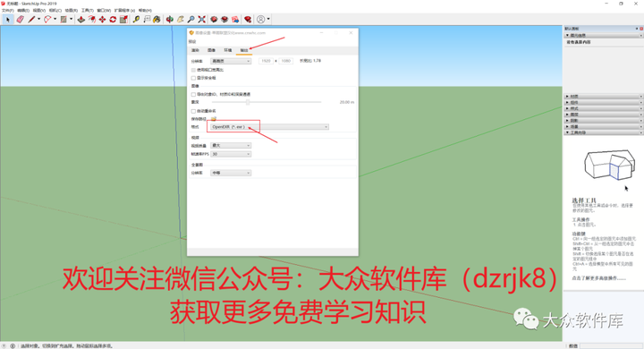This screenshot has width=644, height=349.
Task: Click the Zoom Extents tool
Action: [x=201, y=20]
